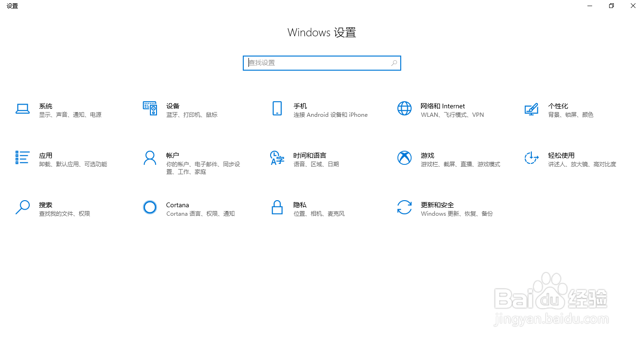Open the 应用 list icon
Image resolution: width=644 pixels, height=341 pixels.
tap(23, 158)
